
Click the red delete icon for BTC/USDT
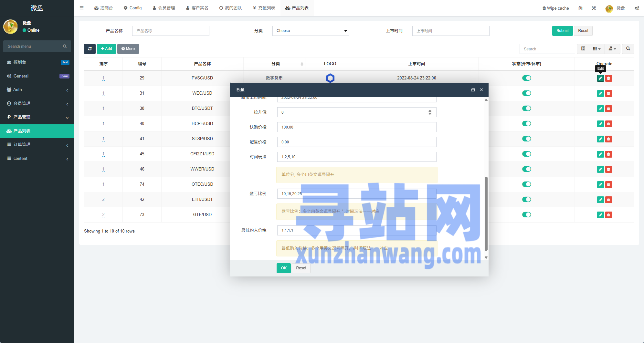point(608,109)
